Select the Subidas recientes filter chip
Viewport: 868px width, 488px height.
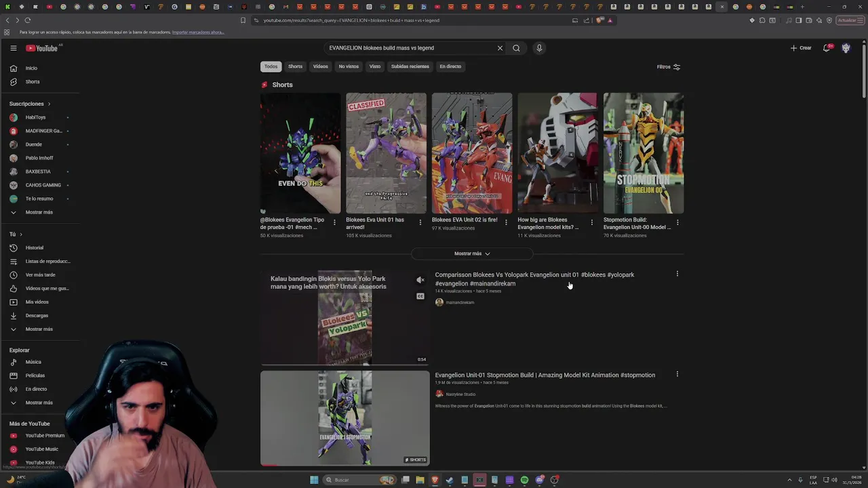click(x=410, y=66)
